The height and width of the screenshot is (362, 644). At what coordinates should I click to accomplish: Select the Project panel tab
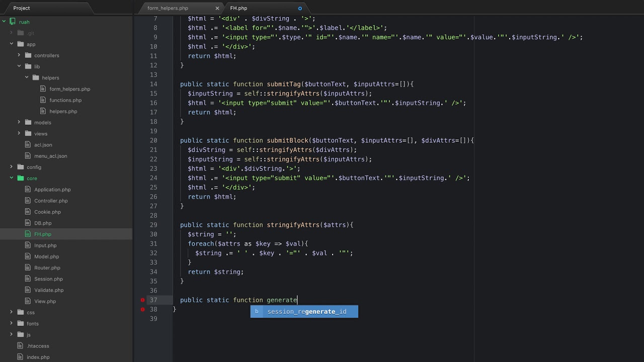pos(22,8)
